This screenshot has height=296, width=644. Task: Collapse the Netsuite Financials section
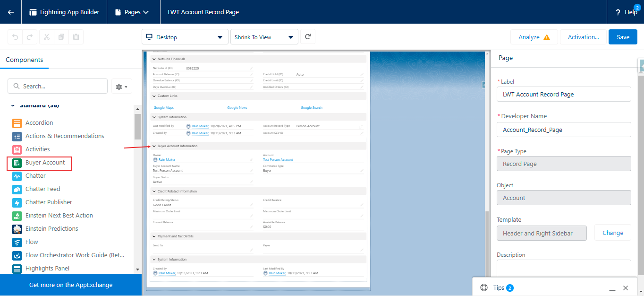coord(153,59)
